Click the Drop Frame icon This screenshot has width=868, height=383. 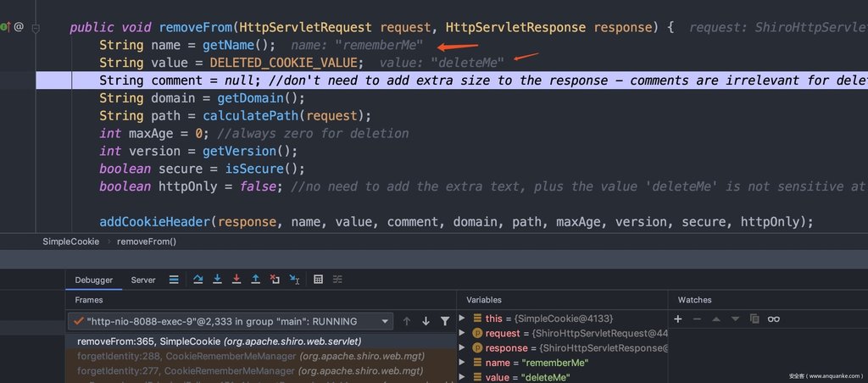(x=275, y=280)
